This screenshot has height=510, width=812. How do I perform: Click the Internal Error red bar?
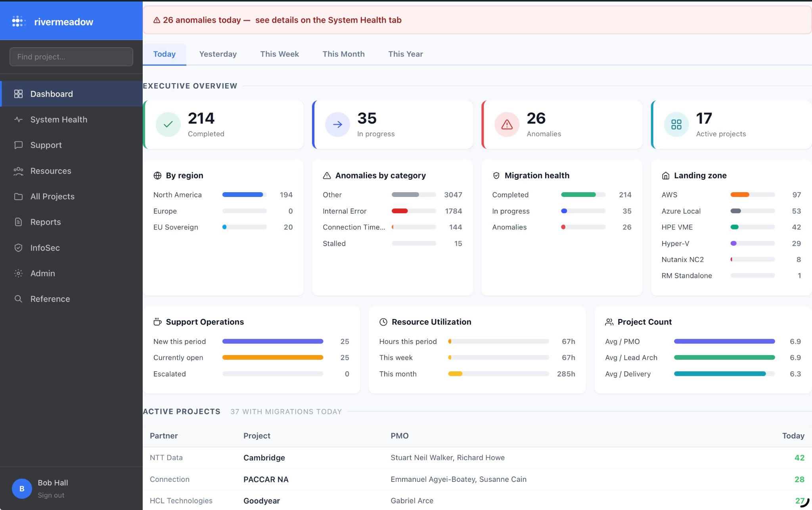pyautogui.click(x=400, y=211)
